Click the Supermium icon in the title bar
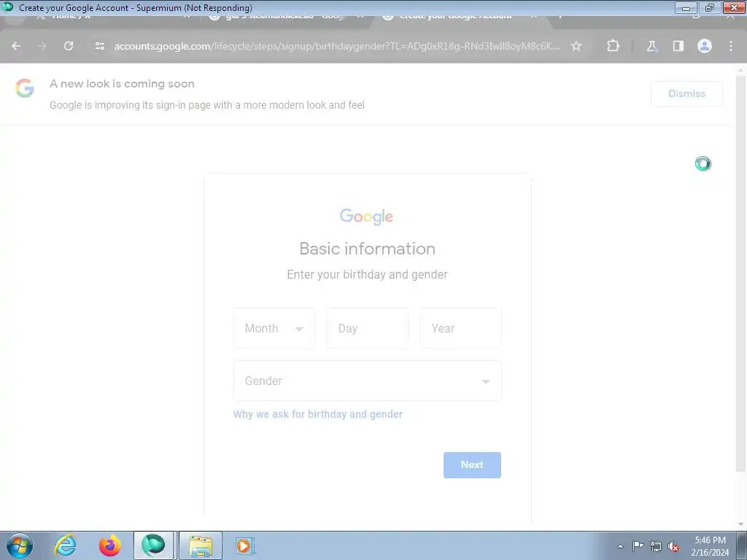 coord(7,7)
